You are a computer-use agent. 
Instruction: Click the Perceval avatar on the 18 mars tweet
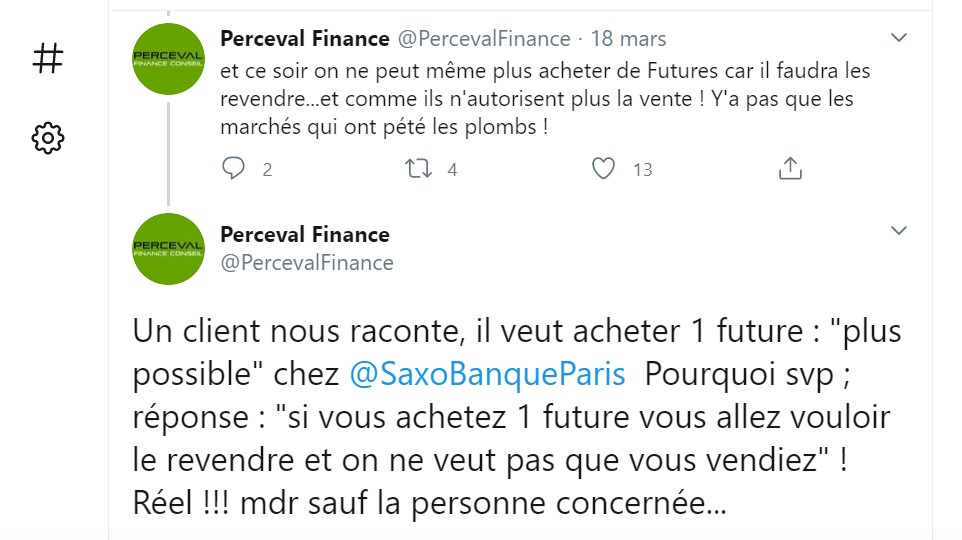click(168, 59)
